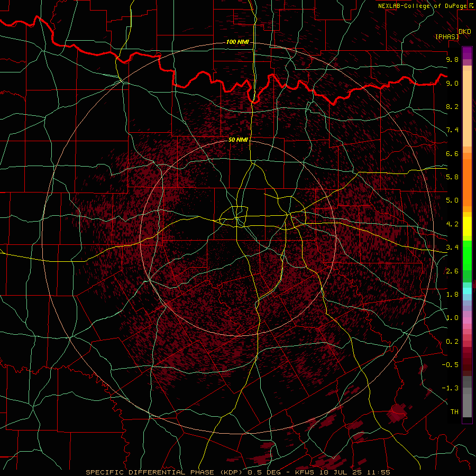Click the 9.8 scale value
476x476 pixels.
pos(452,59)
